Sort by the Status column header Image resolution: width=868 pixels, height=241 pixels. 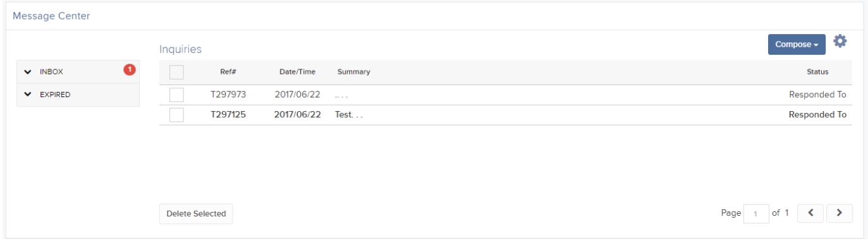coord(817,72)
